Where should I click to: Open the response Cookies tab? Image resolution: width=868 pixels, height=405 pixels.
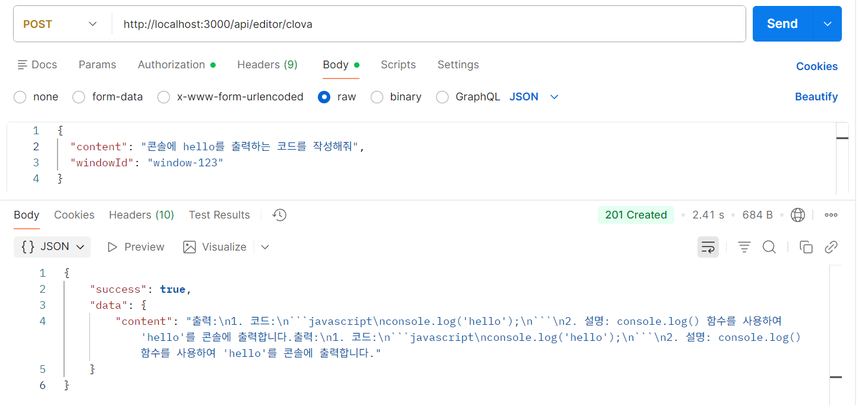pyautogui.click(x=74, y=215)
